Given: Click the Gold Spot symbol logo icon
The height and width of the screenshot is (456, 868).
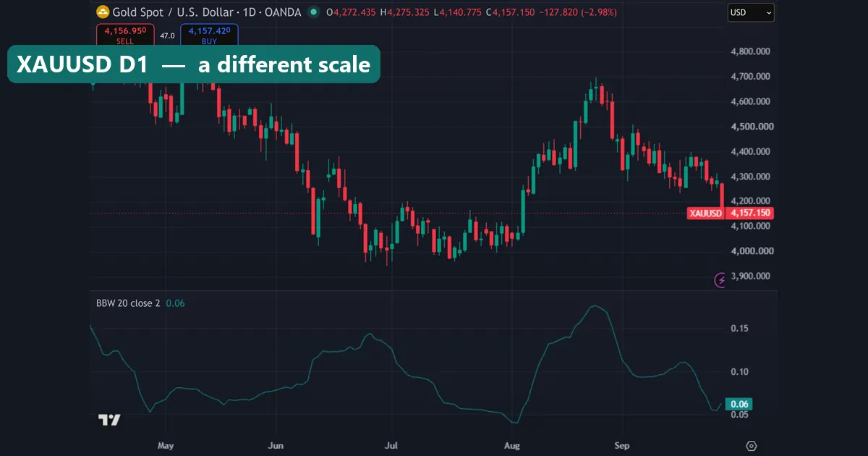Looking at the screenshot, I should 103,12.
